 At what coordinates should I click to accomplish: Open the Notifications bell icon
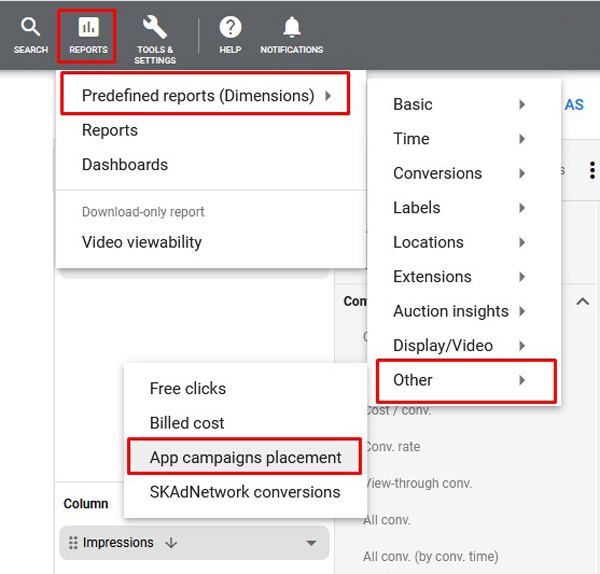coord(291,28)
